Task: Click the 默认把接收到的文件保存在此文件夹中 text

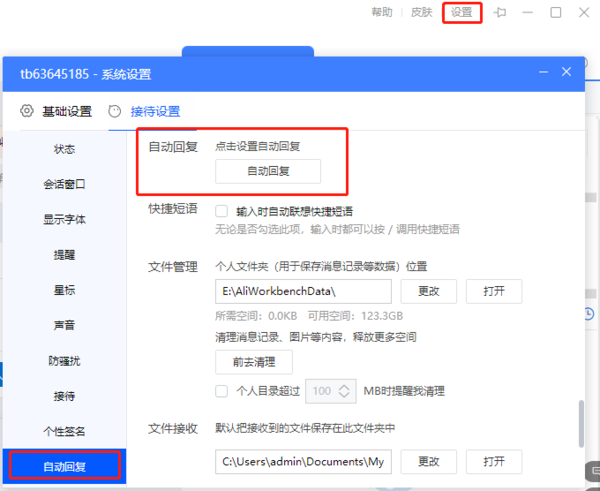Action: pyautogui.click(x=305, y=428)
